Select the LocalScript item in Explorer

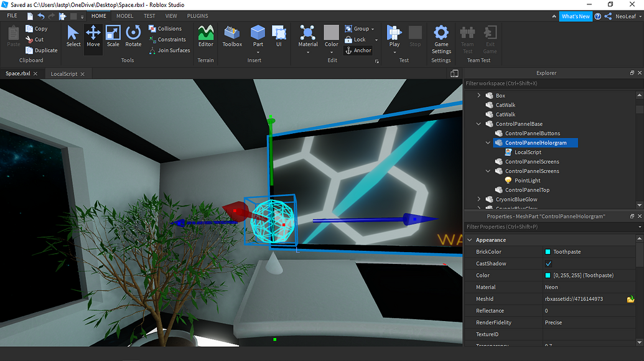tap(528, 152)
